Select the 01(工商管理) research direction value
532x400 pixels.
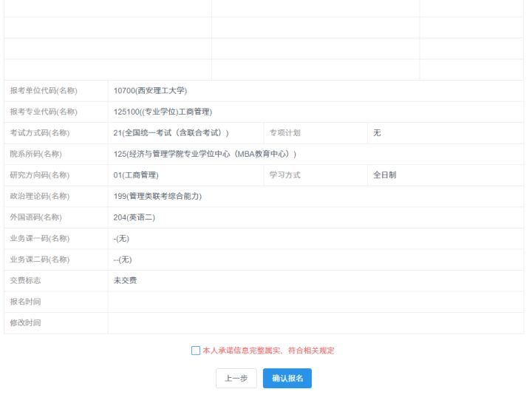tap(136, 175)
